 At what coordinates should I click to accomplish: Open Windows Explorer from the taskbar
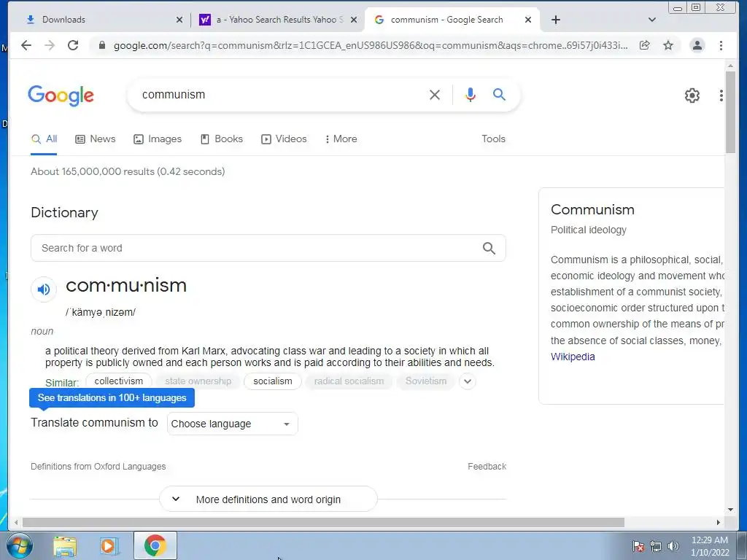click(65, 545)
